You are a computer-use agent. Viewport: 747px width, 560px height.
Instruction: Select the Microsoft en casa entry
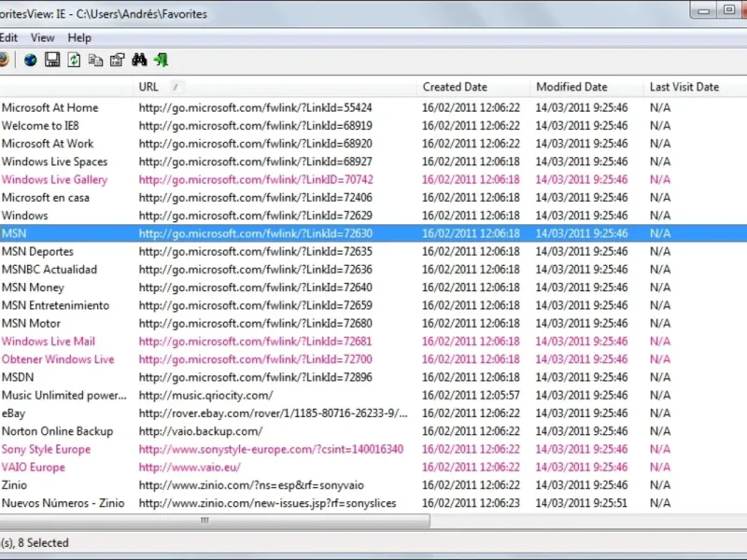(45, 198)
